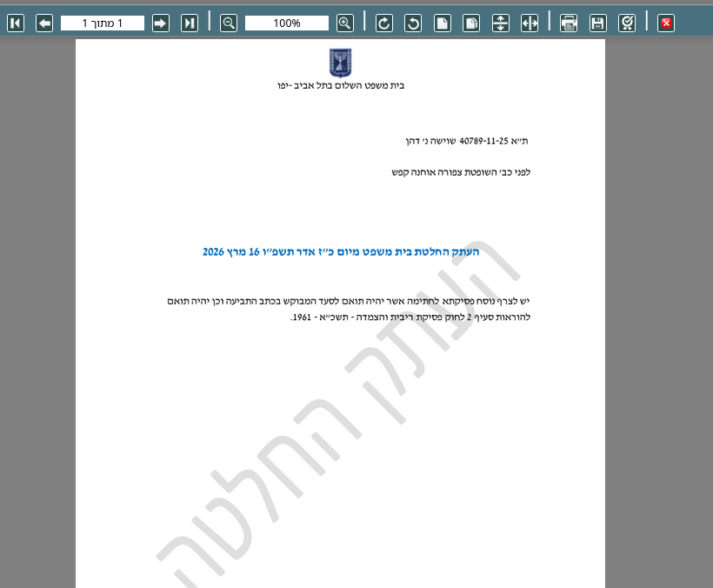Viewport: 713px width, 588px height.
Task: Rotate the document clockwise
Action: 384,23
